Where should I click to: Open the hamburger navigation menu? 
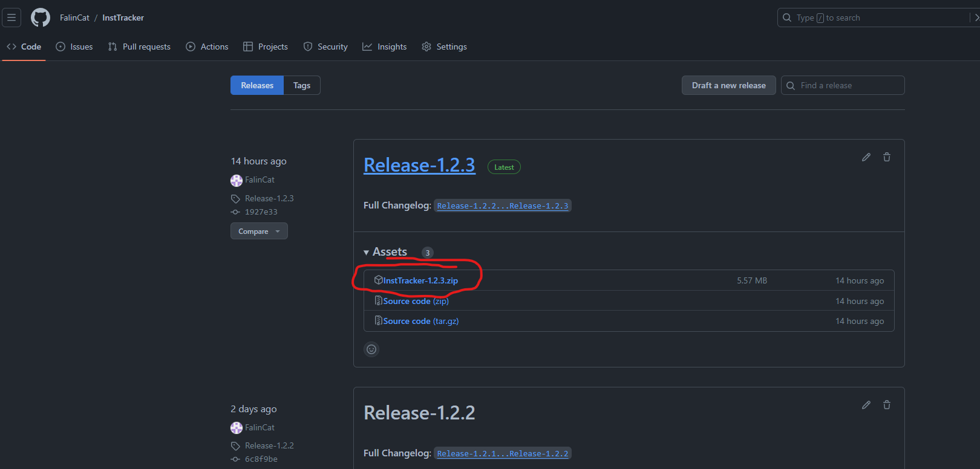coord(11,18)
